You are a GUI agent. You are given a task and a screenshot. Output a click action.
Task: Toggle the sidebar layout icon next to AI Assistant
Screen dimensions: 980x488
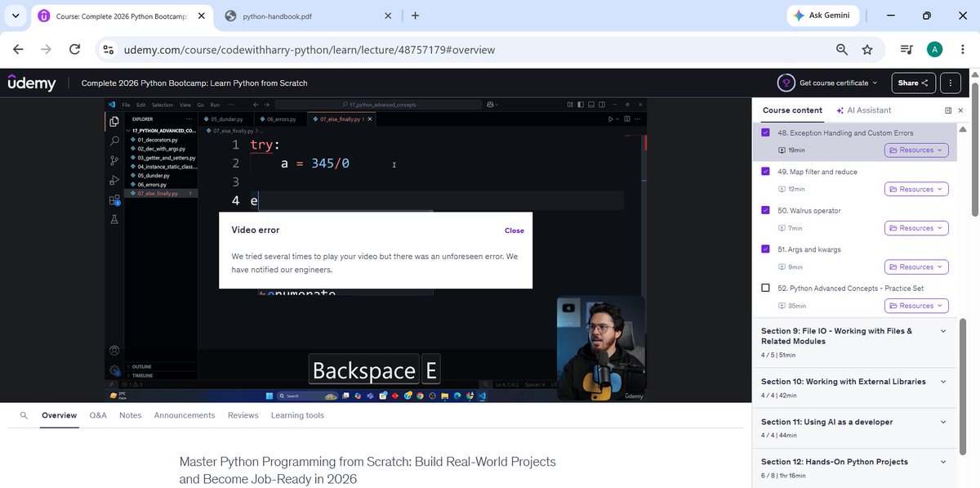tap(948, 110)
